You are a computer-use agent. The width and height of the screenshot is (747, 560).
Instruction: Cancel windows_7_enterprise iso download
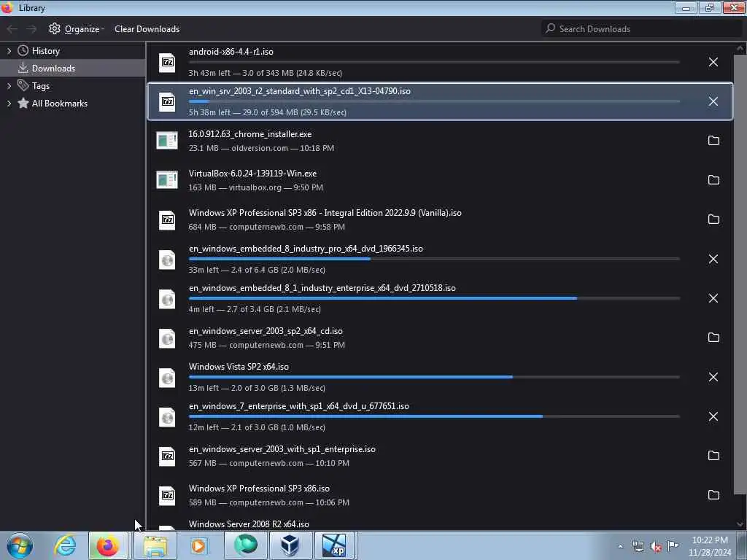pyautogui.click(x=713, y=416)
